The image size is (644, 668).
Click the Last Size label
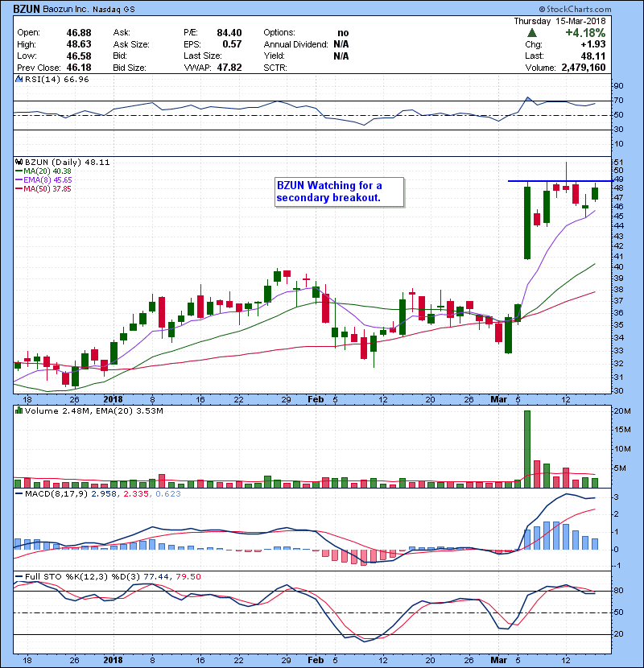[x=202, y=56]
